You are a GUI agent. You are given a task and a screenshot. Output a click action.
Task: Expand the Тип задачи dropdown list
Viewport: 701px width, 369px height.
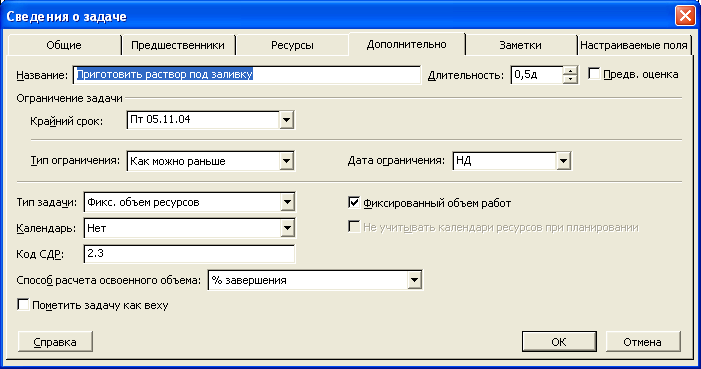point(287,202)
